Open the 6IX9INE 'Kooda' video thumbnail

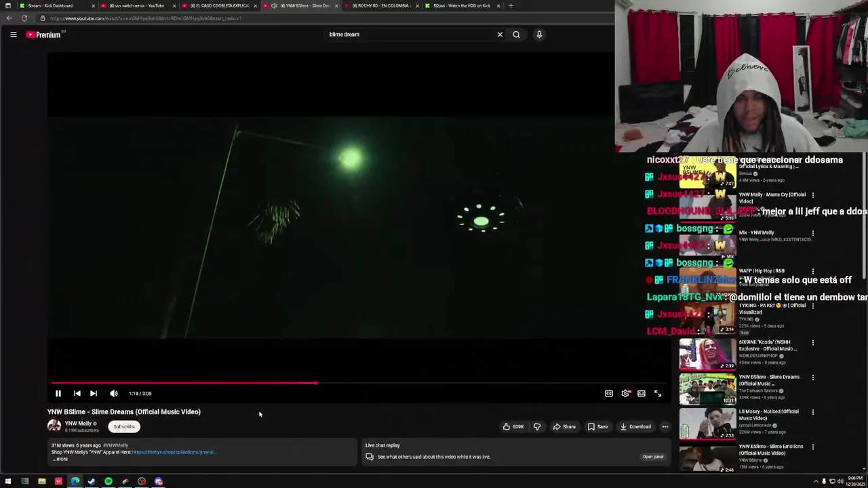(707, 354)
